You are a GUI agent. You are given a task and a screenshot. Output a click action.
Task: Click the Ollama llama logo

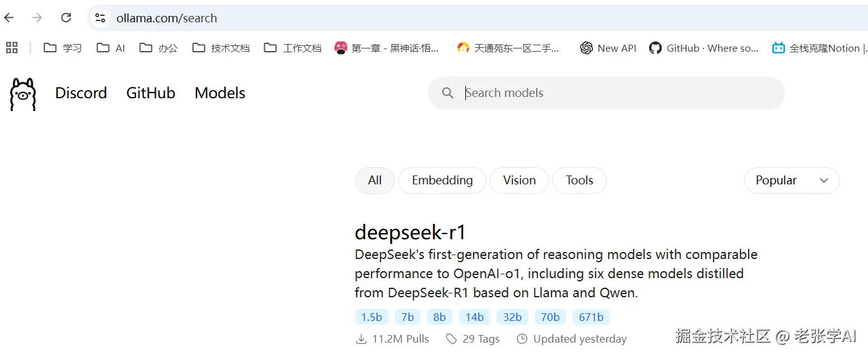[23, 94]
